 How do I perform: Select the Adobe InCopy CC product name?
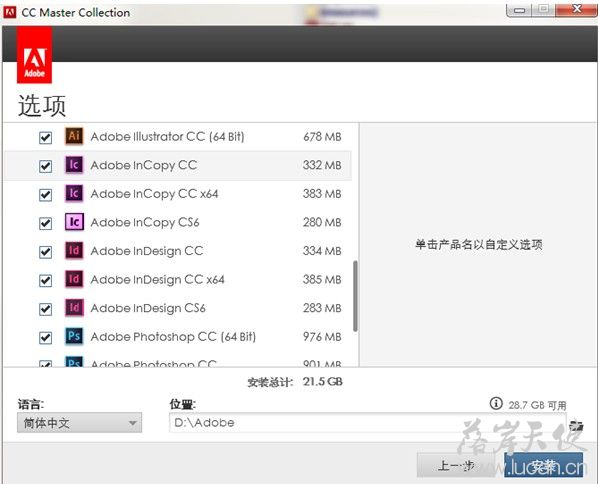click(144, 165)
